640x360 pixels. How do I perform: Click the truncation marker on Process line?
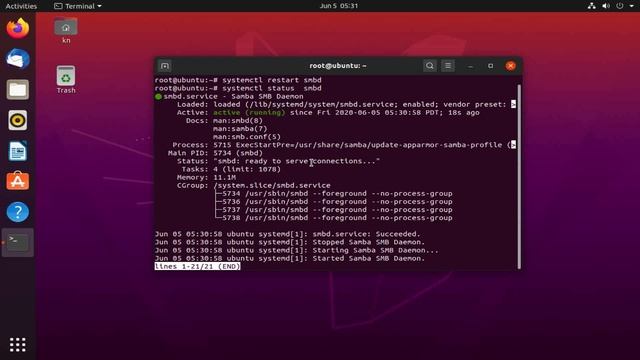coord(513,145)
